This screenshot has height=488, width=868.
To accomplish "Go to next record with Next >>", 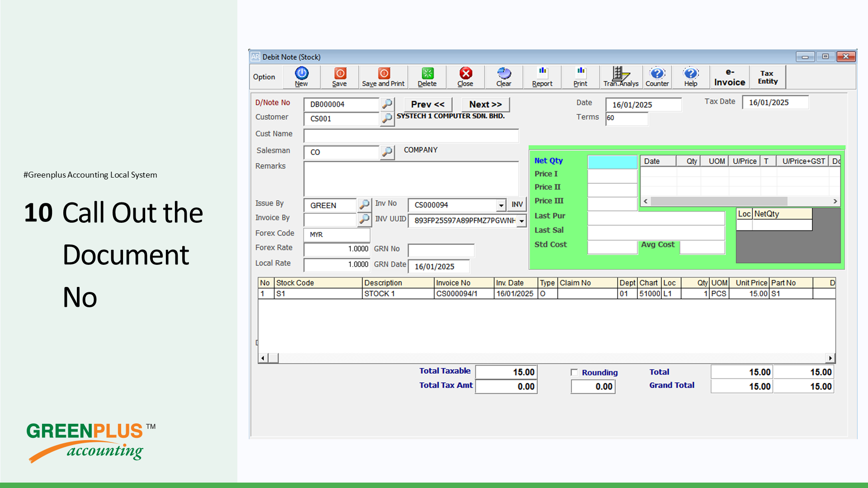I will [486, 104].
